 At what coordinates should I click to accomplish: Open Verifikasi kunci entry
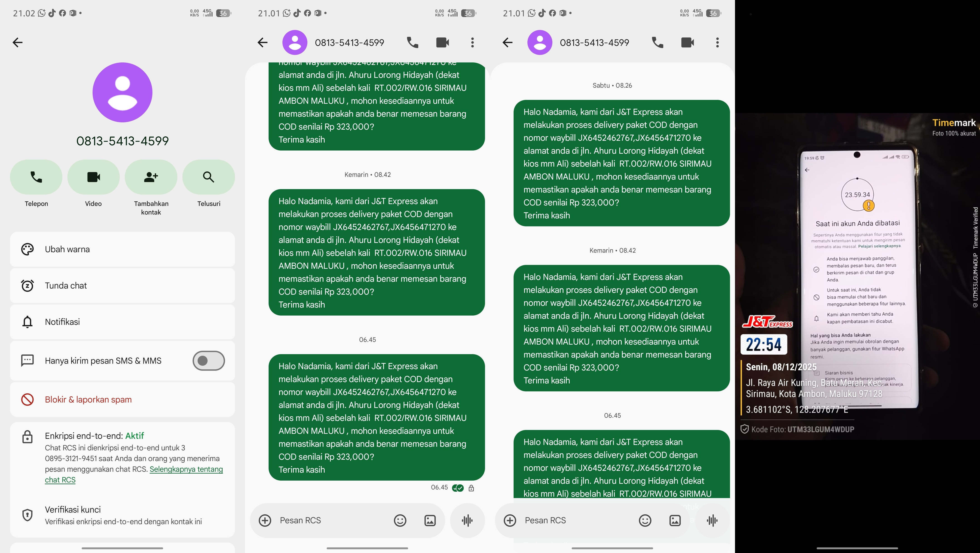click(x=122, y=515)
